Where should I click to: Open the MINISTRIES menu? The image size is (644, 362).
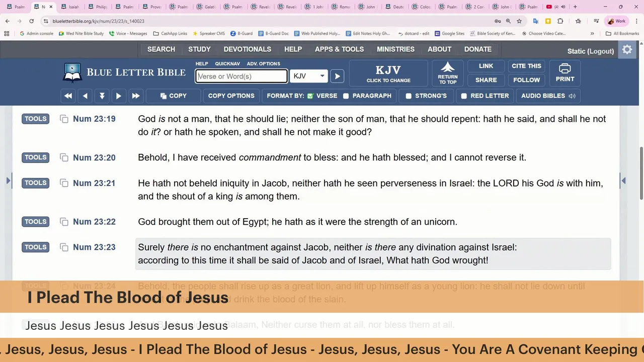[395, 49]
